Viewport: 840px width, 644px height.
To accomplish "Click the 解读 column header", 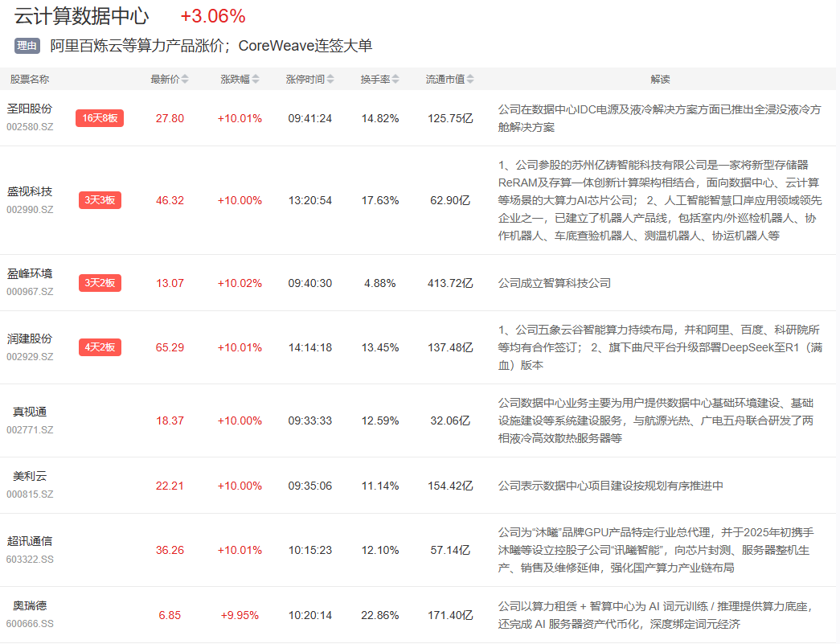I will pos(660,80).
